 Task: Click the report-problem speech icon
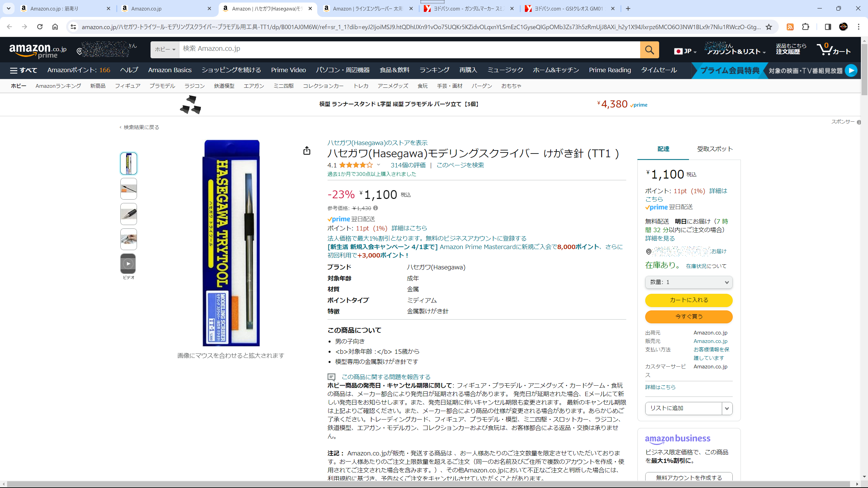(331, 377)
